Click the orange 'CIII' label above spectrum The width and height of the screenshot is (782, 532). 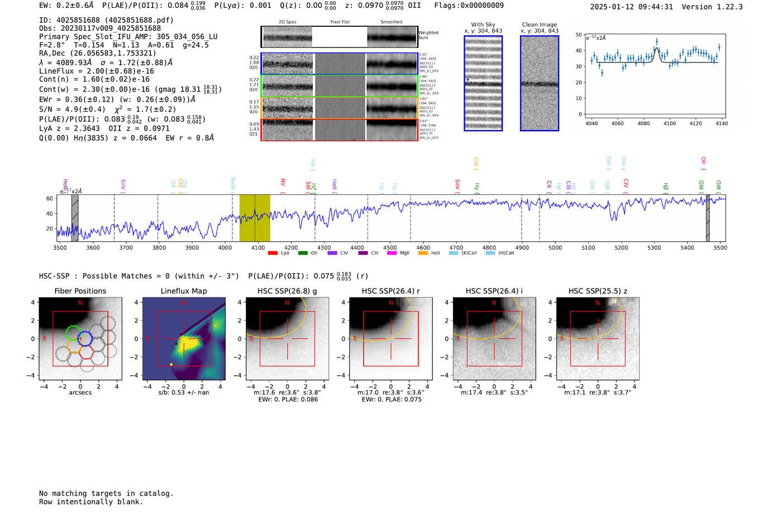pos(476,164)
